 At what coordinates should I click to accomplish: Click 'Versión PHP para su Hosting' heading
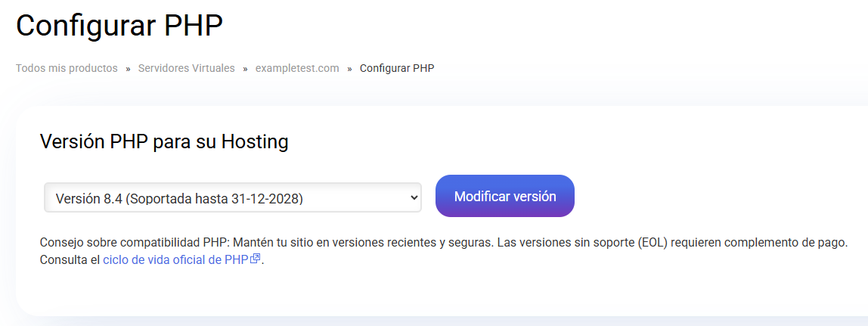tap(164, 141)
